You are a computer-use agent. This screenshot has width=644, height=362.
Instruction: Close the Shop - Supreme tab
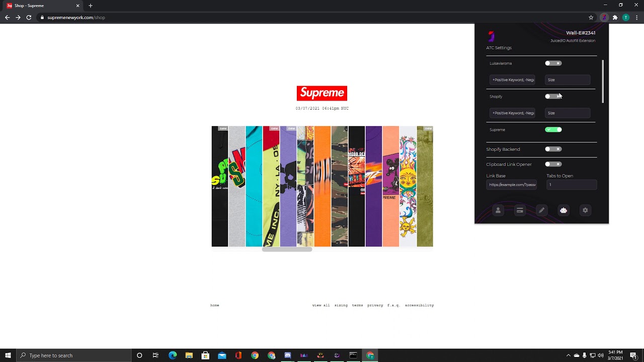(x=78, y=6)
